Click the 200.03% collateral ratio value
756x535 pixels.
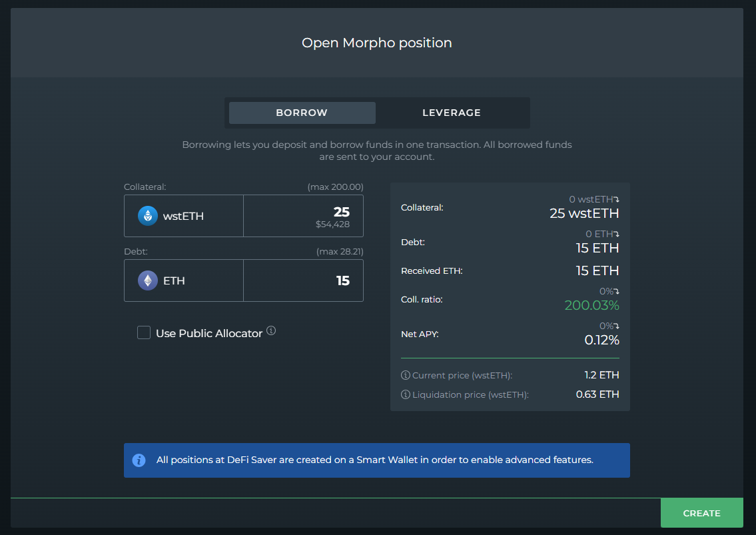coord(591,306)
